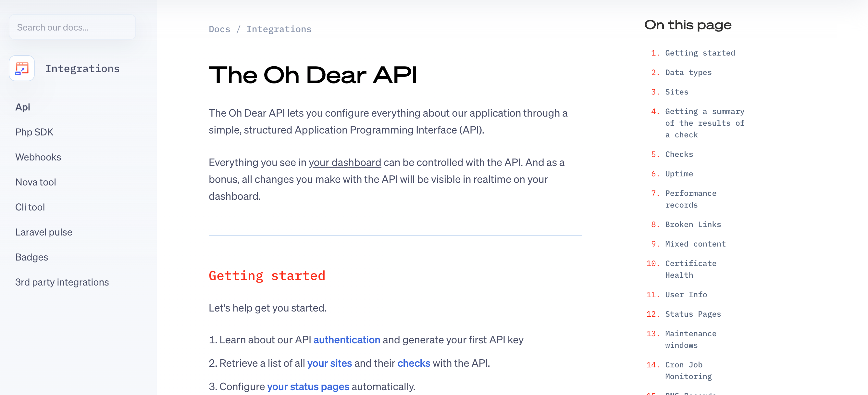Open the Nova tool page
868x395 pixels.
[35, 182]
